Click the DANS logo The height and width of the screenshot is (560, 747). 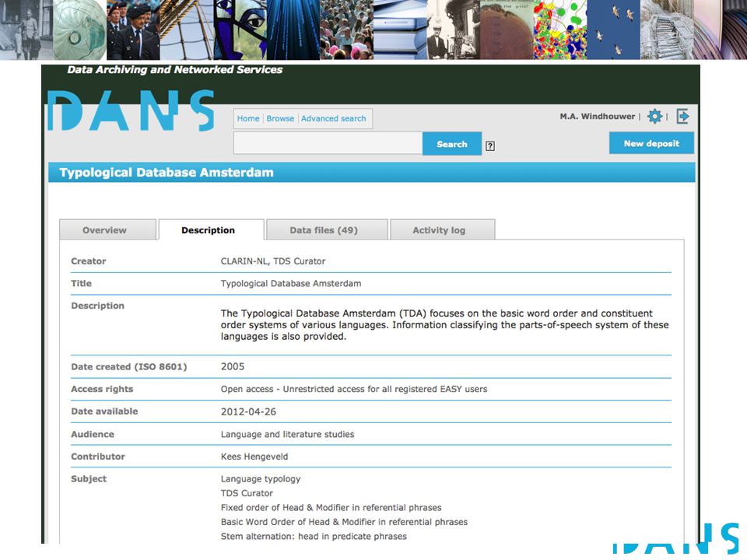131,110
